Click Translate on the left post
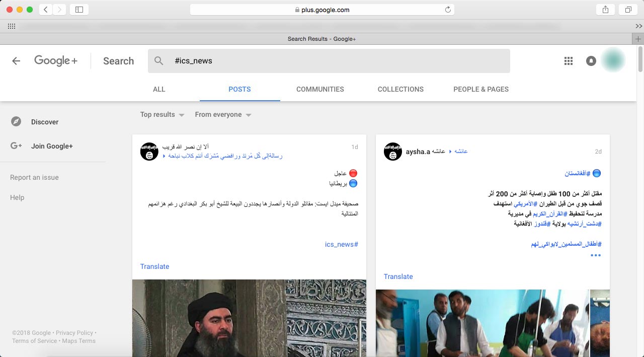This screenshot has width=644, height=357. pyautogui.click(x=154, y=266)
